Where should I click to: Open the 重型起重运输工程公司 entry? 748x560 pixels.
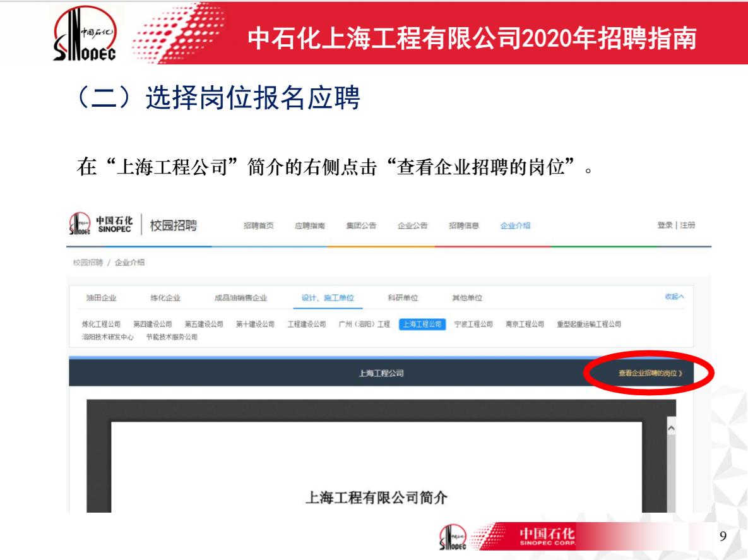pos(589,325)
